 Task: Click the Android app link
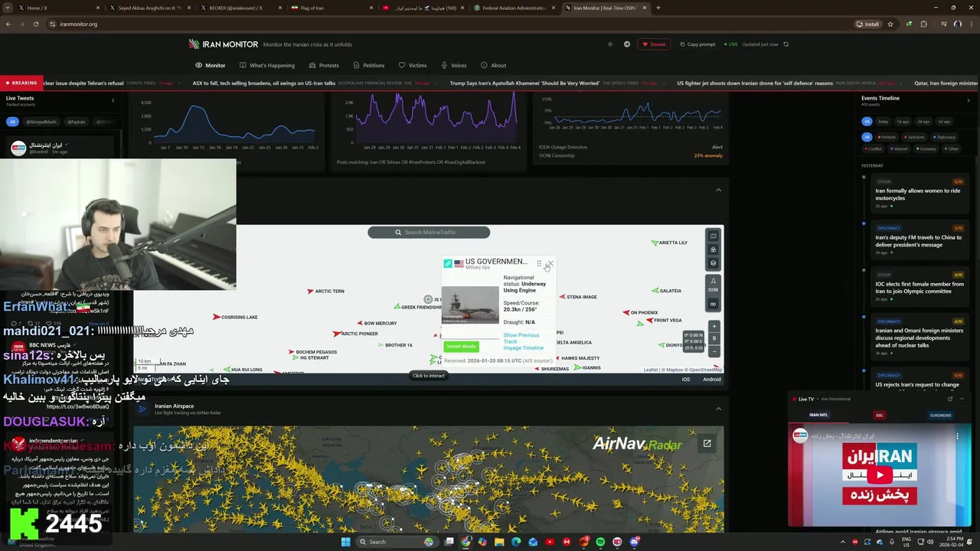tap(712, 380)
